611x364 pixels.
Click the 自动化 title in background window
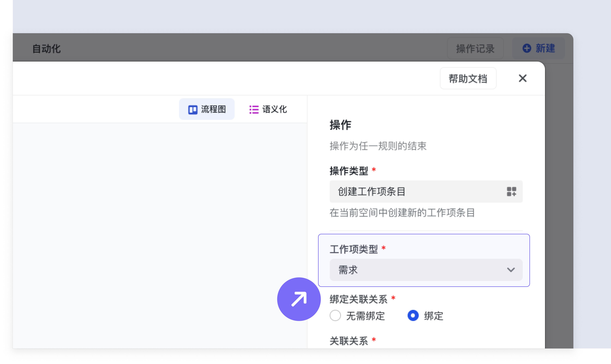[46, 49]
